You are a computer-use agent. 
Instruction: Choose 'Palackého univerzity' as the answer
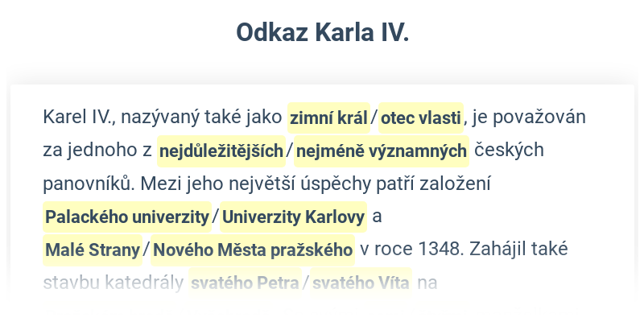tap(127, 217)
